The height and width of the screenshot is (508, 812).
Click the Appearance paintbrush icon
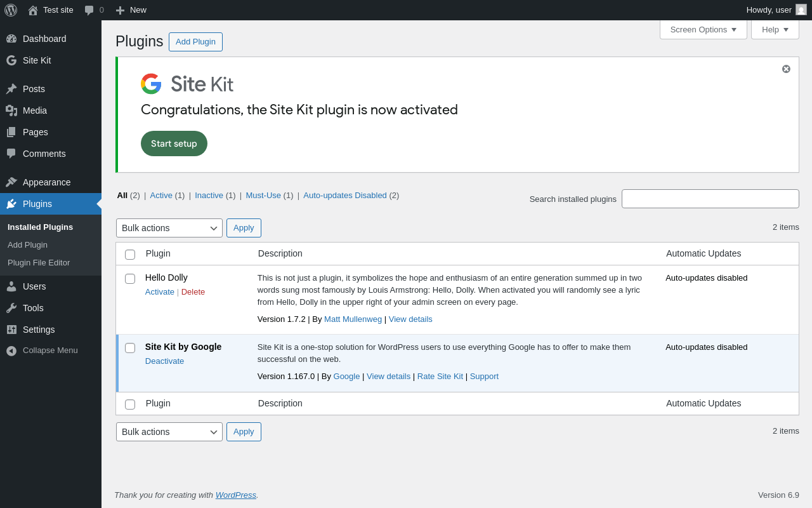pos(11,182)
